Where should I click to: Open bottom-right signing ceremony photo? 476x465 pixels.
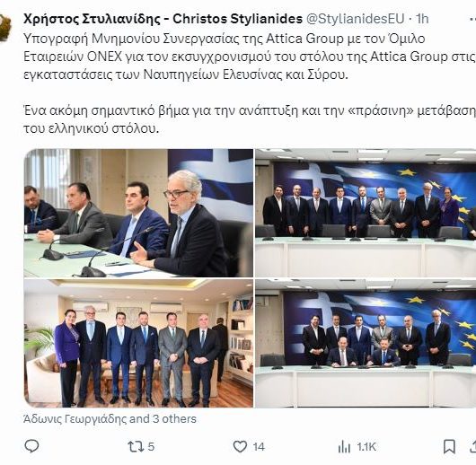(x=366, y=343)
